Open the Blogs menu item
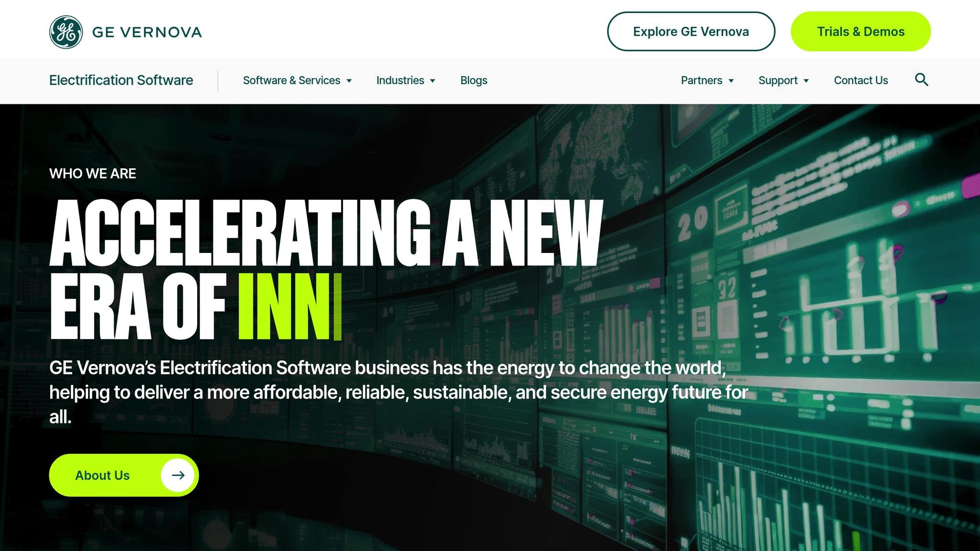Screen dimensions: 980x551 474,80
